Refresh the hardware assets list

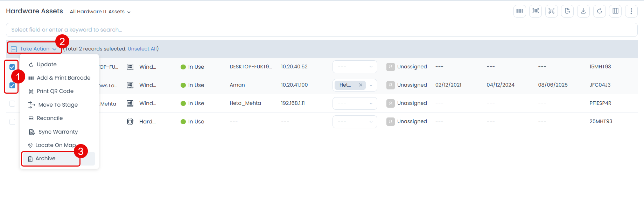point(600,11)
